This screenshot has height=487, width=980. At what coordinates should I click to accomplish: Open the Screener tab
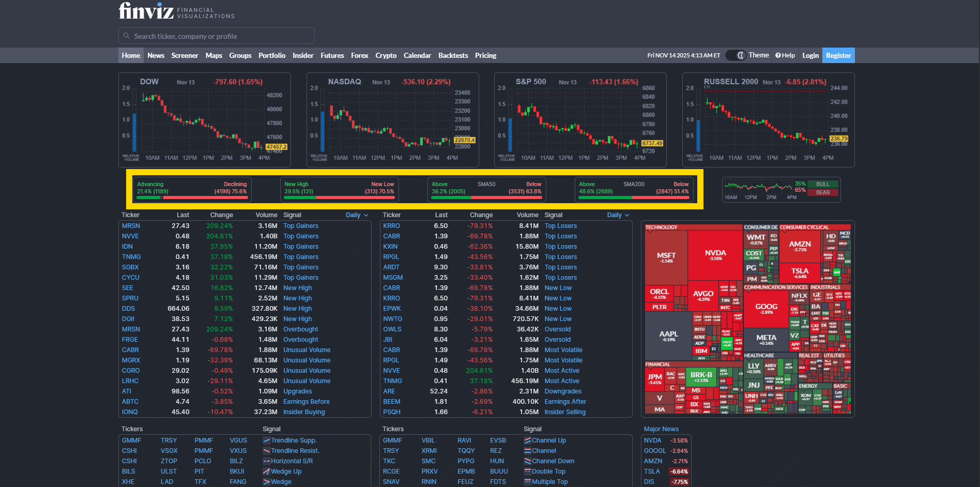[x=185, y=55]
